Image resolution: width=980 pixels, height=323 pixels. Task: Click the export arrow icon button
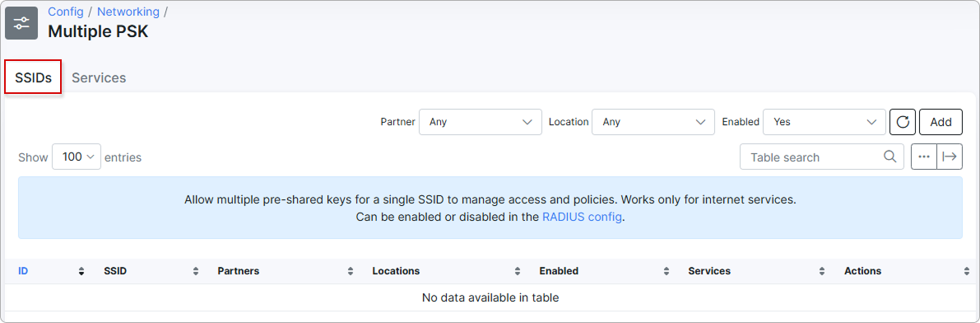tap(950, 157)
